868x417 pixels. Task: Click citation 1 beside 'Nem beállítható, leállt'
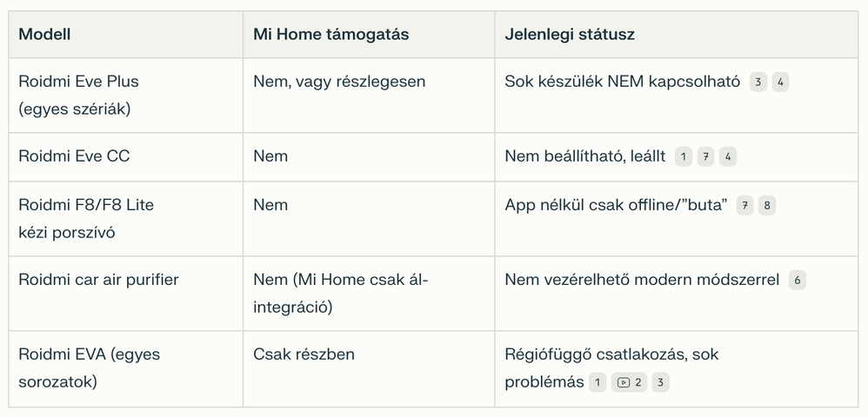point(684,157)
